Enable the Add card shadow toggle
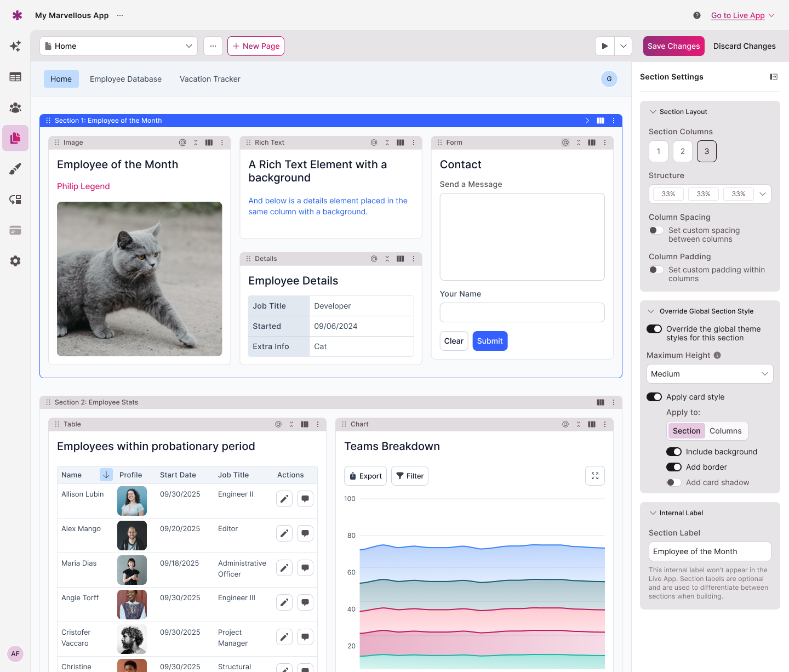 click(673, 482)
